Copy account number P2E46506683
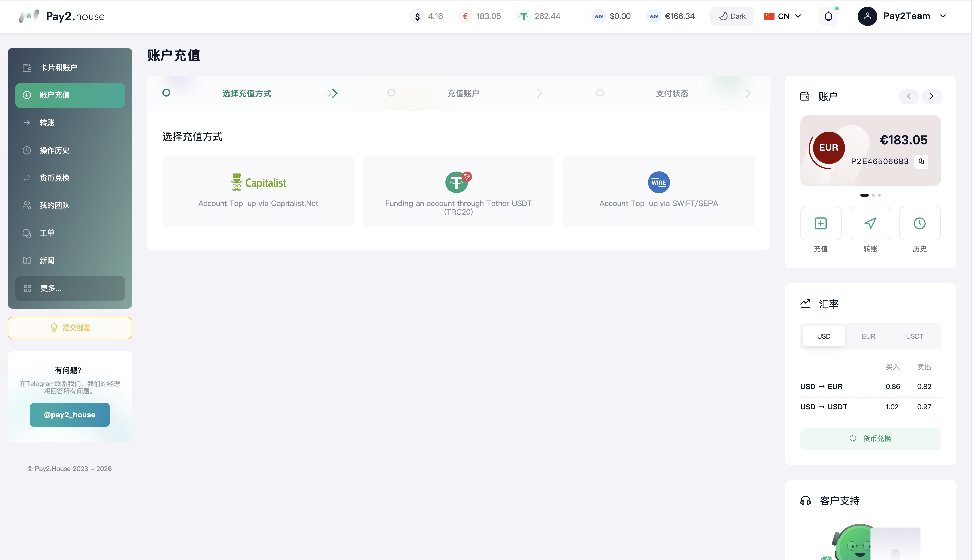The image size is (973, 560). (x=921, y=161)
